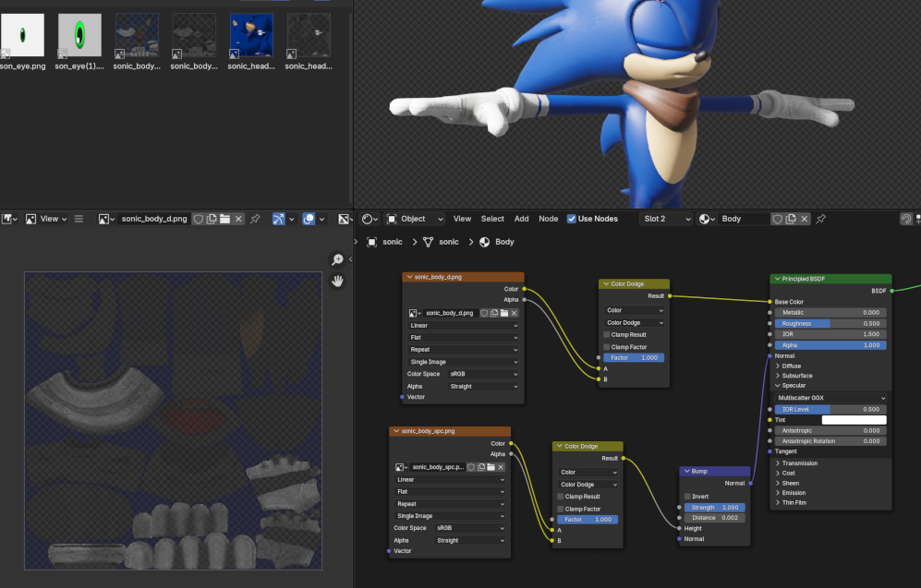The image size is (921, 588).
Task: Click the Bump Strength slider
Action: 715,508
